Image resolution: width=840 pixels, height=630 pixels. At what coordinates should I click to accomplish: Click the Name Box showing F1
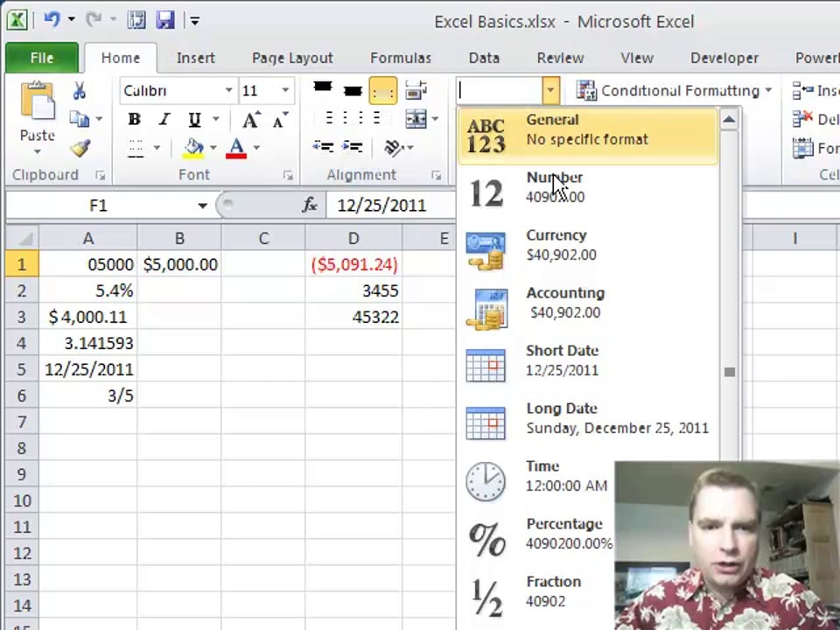99,205
